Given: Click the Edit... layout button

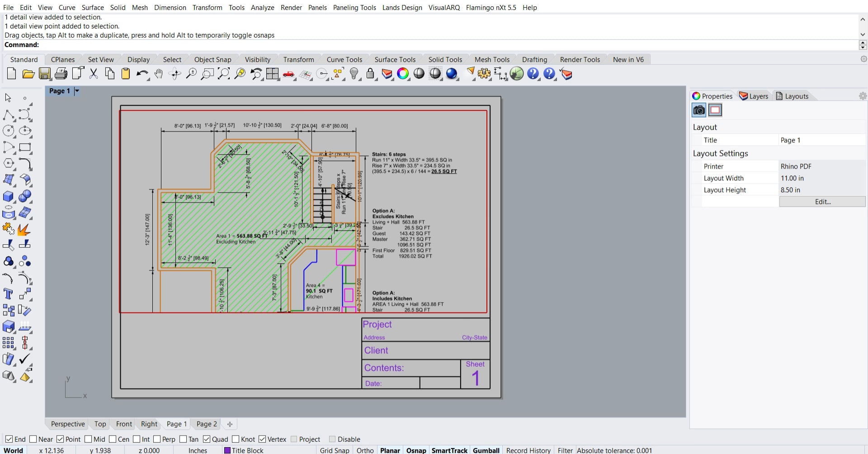Looking at the screenshot, I should [822, 202].
